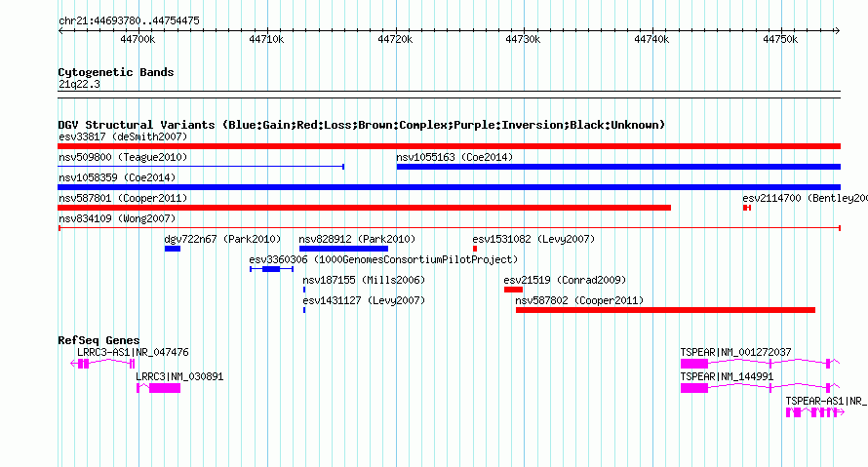
Task: Click the nsv587802 (Cooper2011) red bar
Action: pos(665,310)
